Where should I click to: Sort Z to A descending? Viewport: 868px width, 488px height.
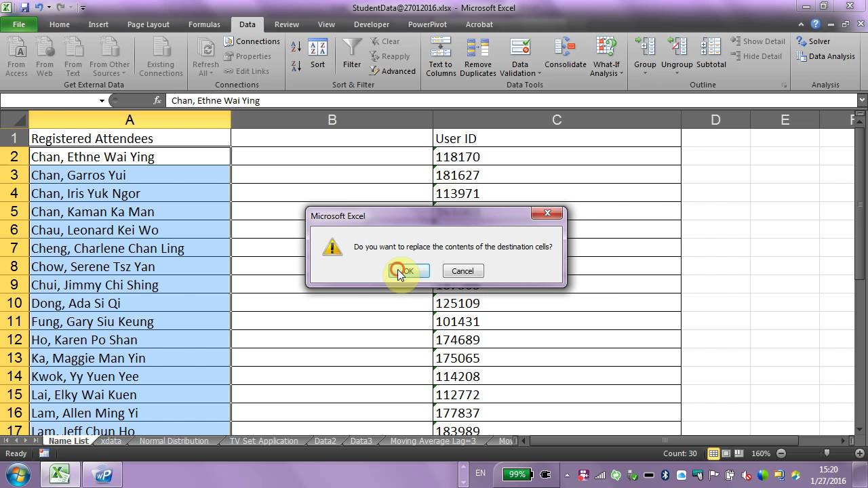coord(296,66)
